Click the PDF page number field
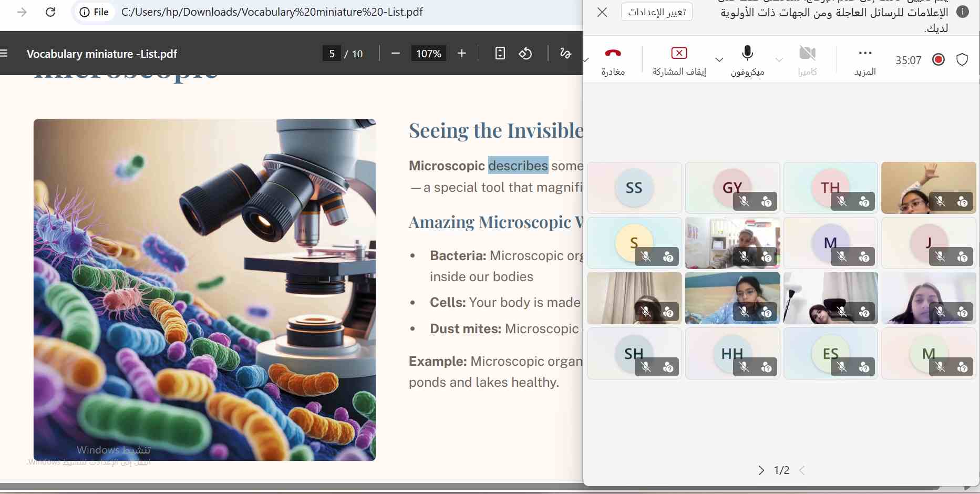The height and width of the screenshot is (494, 980). [332, 54]
